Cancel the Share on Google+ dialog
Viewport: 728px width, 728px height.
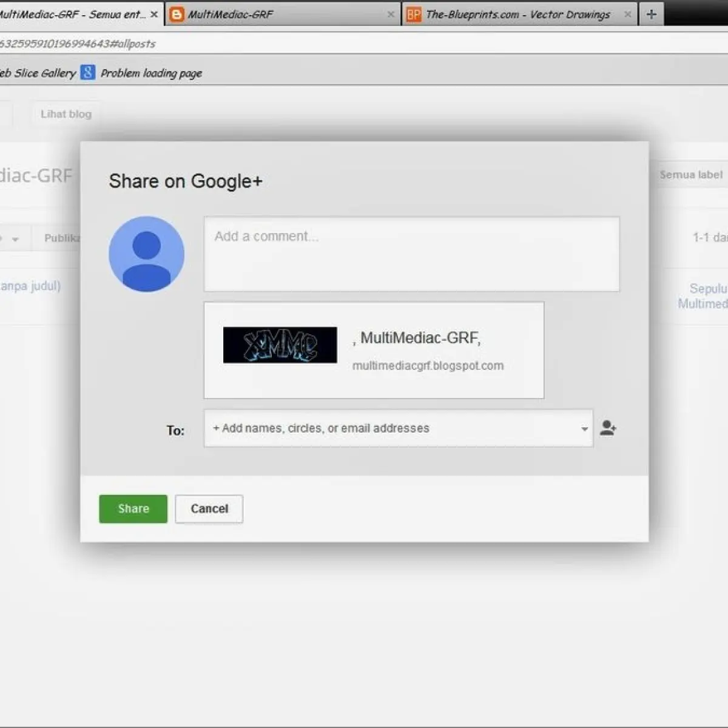[209, 508]
